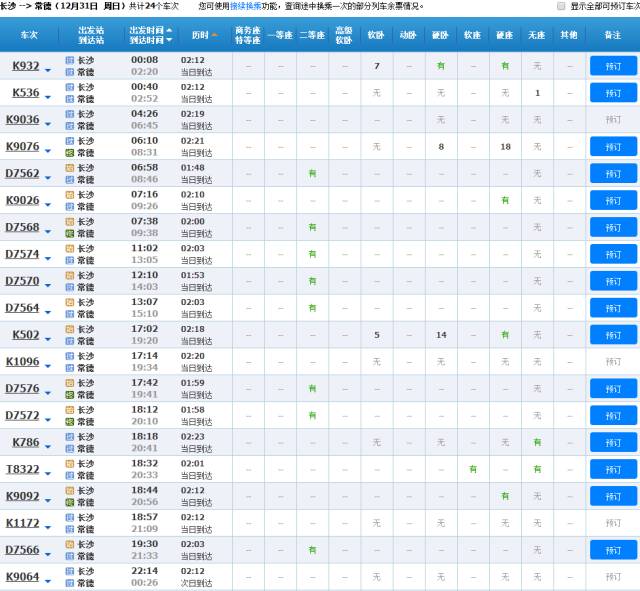The image size is (640, 591).
Task: Click K9076 green terminal station 常德 icon
Action: pyautogui.click(x=70, y=153)
